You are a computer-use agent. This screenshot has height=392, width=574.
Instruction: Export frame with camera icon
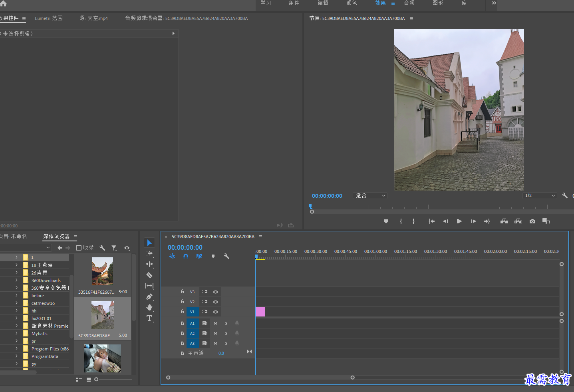pyautogui.click(x=532, y=221)
